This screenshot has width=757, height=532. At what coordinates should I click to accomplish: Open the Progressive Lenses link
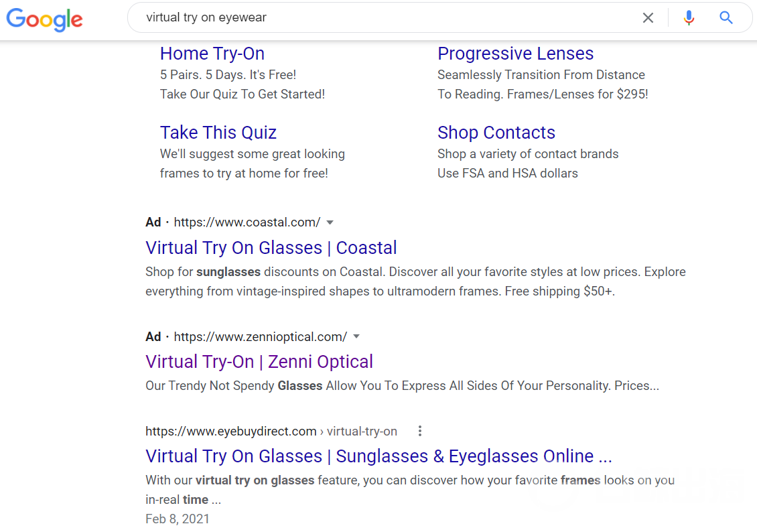[515, 54]
